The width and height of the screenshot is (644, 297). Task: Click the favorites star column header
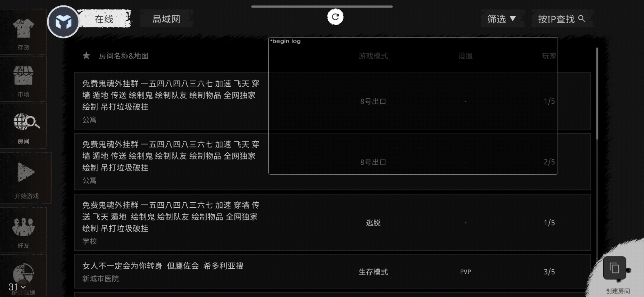point(86,56)
